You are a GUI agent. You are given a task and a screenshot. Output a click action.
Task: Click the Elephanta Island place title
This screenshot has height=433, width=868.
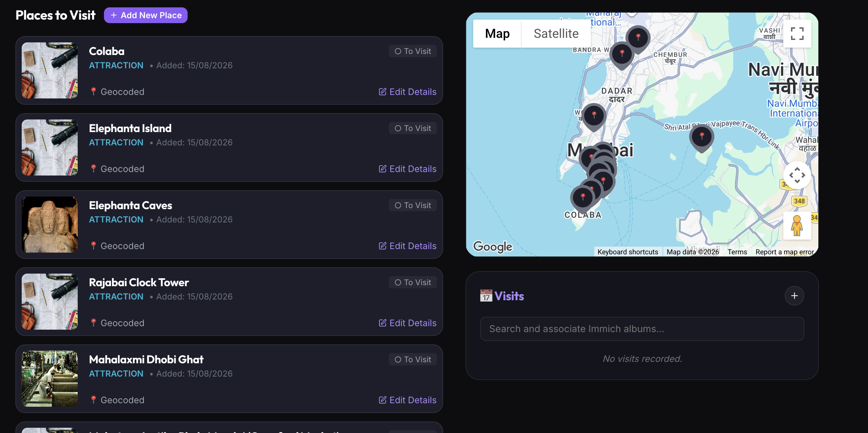[x=130, y=128]
